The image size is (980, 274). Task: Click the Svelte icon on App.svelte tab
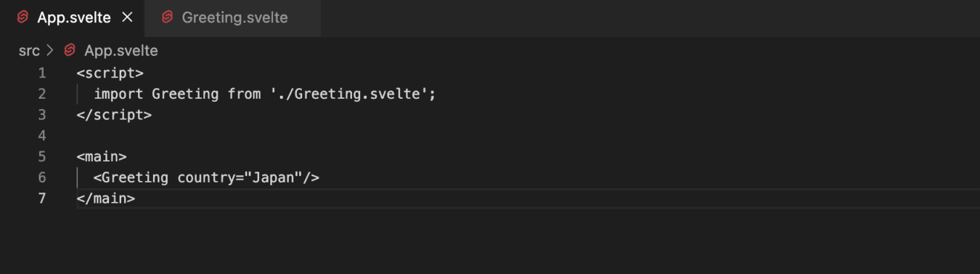pos(23,17)
